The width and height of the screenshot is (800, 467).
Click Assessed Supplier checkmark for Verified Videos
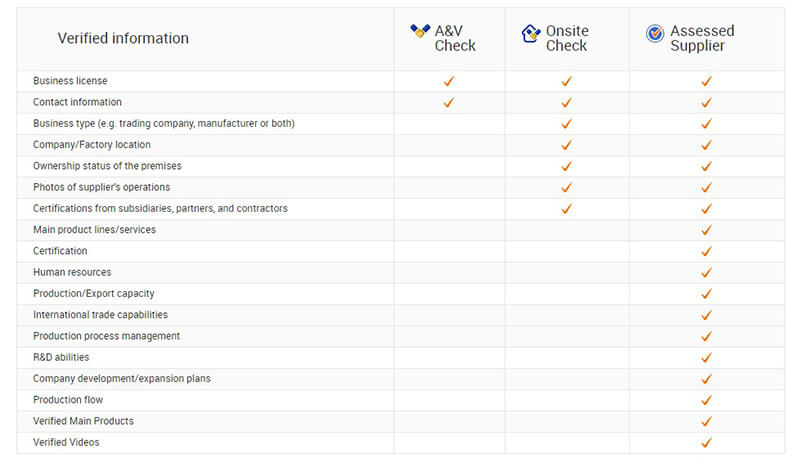[706, 443]
